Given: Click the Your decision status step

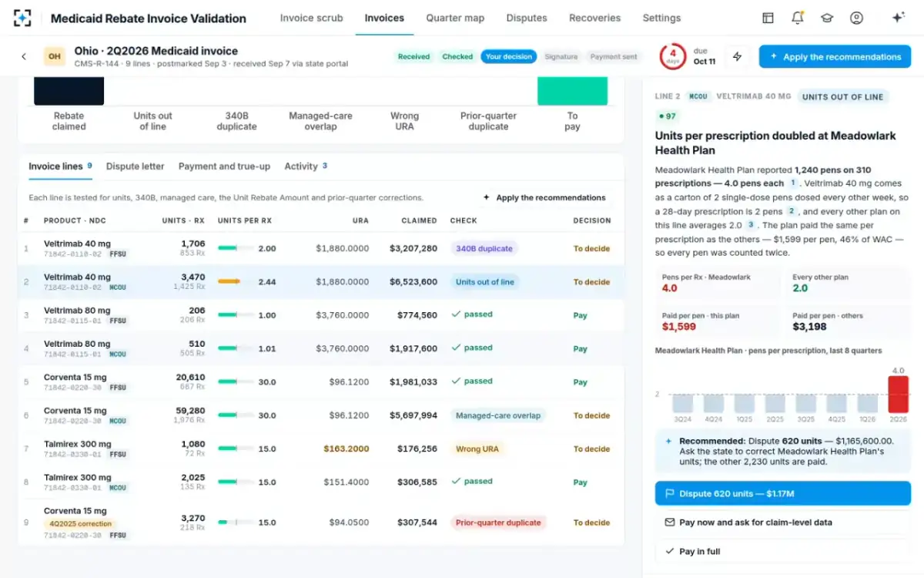Looking at the screenshot, I should 508,56.
